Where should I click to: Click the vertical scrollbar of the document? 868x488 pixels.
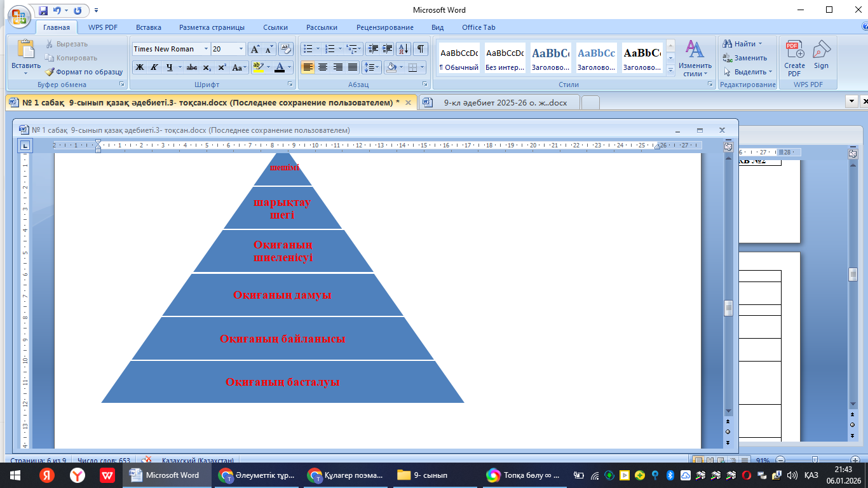[728, 308]
